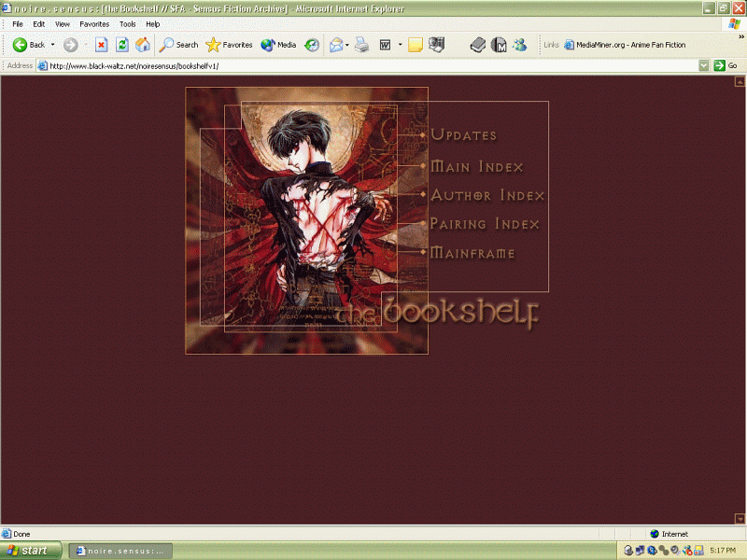Navigate to the Pairing Index page
The image size is (747, 560).
485,224
